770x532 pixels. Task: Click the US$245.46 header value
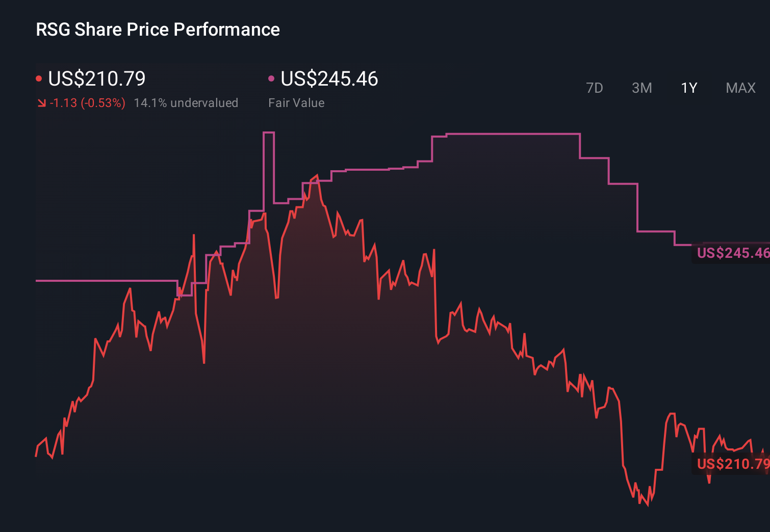(329, 79)
